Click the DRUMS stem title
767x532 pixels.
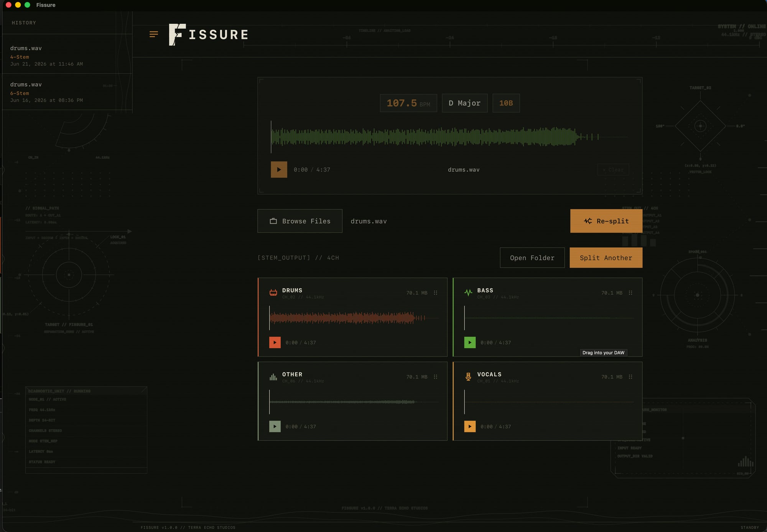click(x=292, y=291)
